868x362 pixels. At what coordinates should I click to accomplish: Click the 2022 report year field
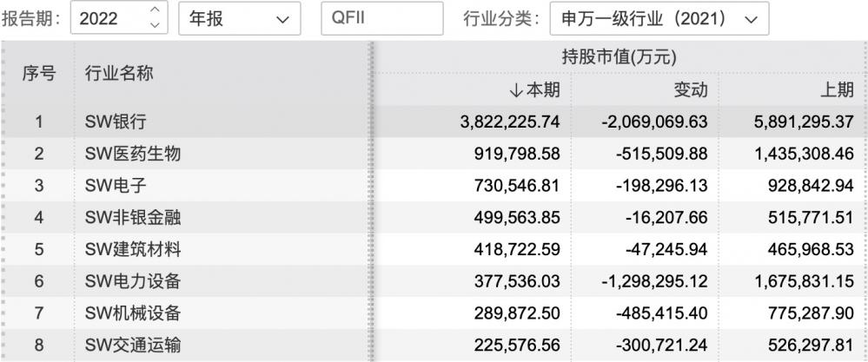(119, 18)
